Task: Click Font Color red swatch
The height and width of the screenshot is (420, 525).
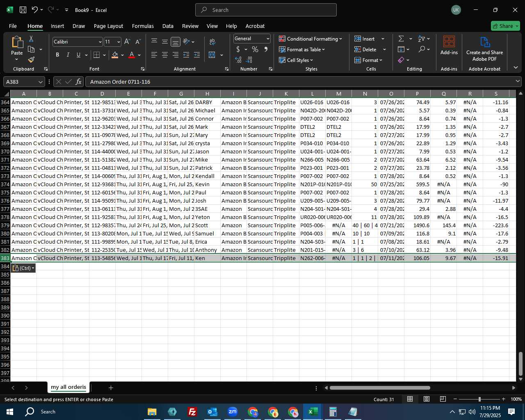Action: [132, 55]
